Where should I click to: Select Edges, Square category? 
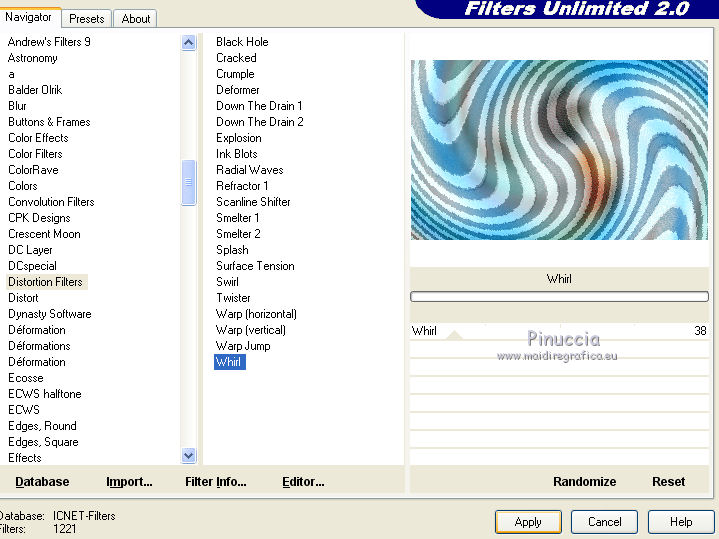[x=44, y=442]
